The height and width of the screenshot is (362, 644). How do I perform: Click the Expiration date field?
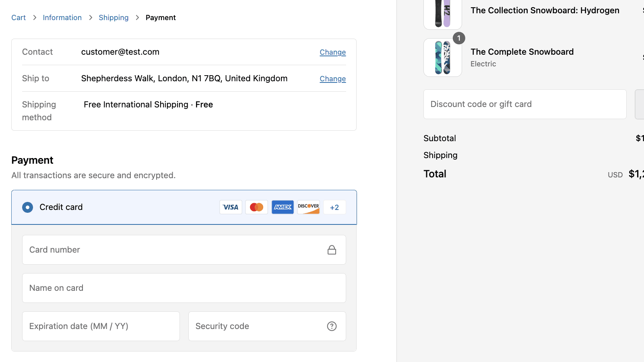tap(101, 326)
